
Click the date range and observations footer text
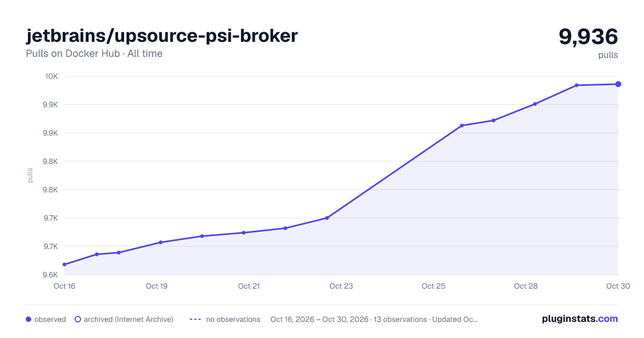click(x=374, y=319)
